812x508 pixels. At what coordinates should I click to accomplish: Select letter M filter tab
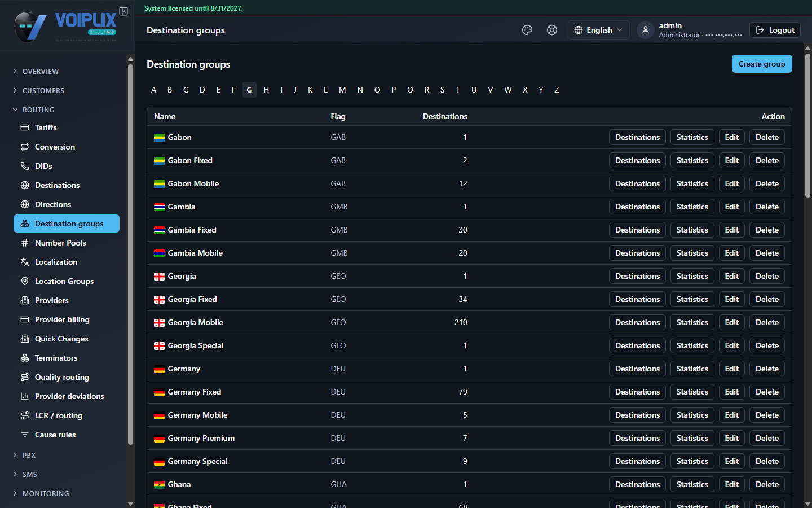(342, 90)
